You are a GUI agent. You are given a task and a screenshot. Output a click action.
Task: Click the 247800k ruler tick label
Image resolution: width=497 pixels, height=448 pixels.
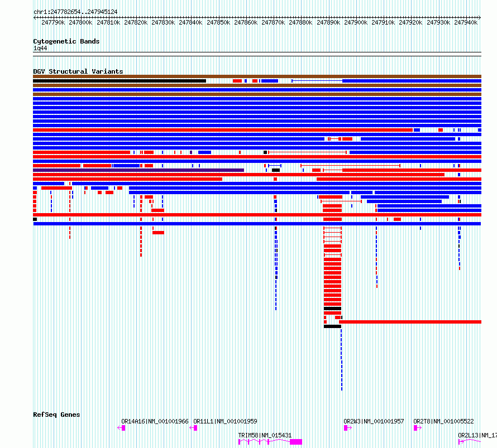click(80, 22)
